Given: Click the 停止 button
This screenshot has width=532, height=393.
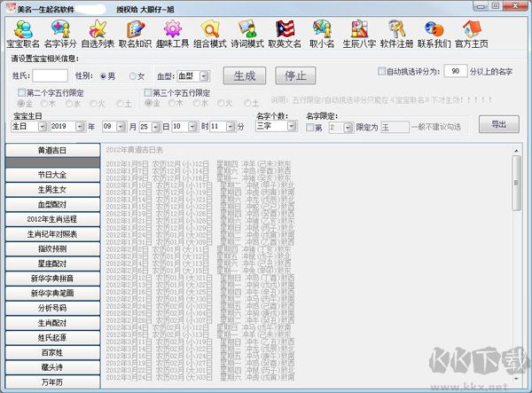Looking at the screenshot, I should [295, 75].
